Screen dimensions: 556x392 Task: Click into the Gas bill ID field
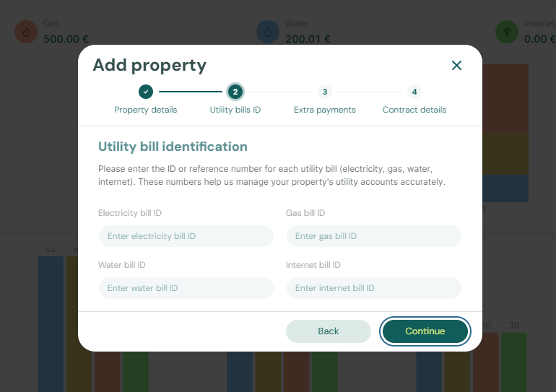click(373, 236)
